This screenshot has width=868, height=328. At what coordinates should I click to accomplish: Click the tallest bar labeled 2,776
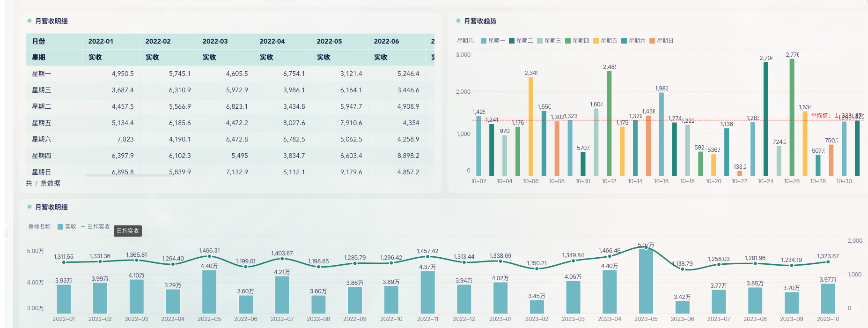[792, 117]
